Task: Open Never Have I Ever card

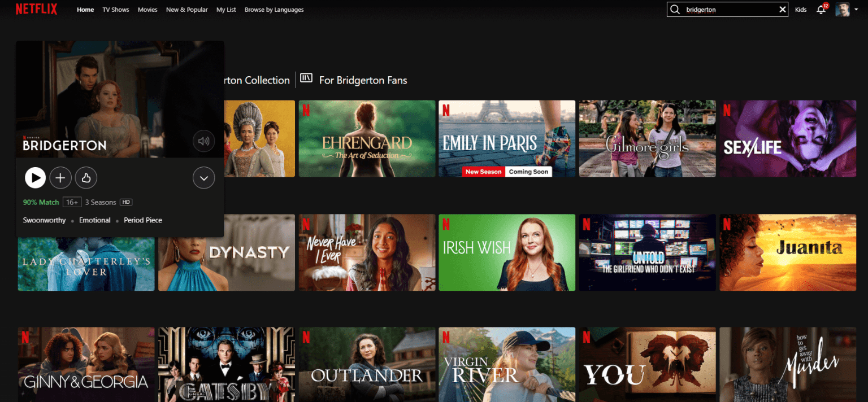Action: coord(367,253)
